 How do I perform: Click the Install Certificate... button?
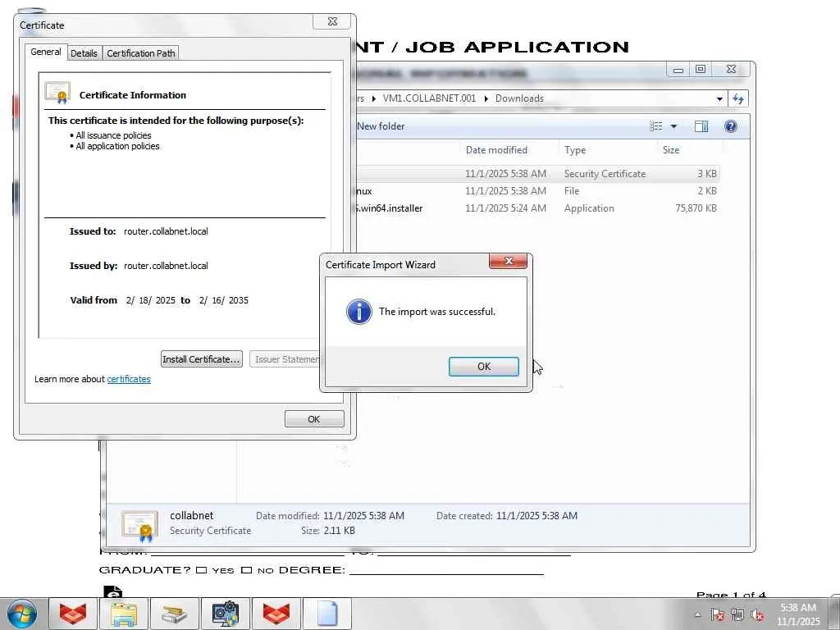click(202, 359)
